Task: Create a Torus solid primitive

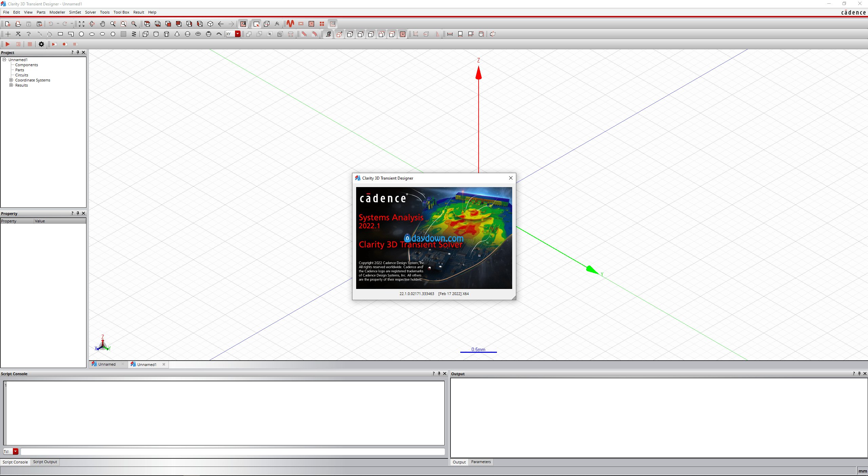Action: [198, 34]
